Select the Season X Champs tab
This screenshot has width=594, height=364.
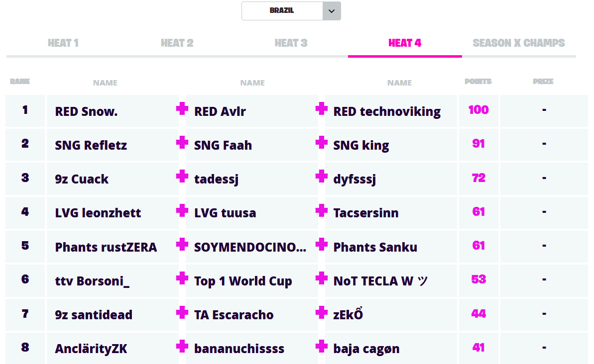tap(519, 43)
